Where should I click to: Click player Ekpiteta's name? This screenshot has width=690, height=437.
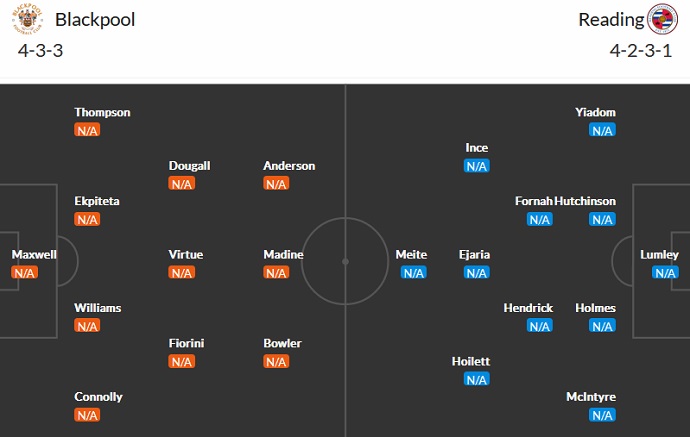[97, 201]
